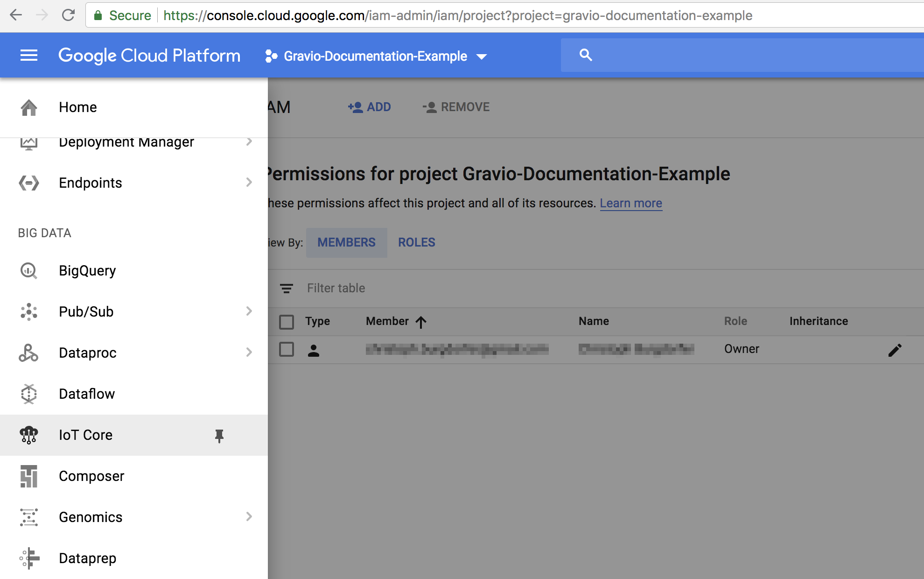This screenshot has width=924, height=579.
Task: Sort by Member ascending arrow
Action: tap(421, 322)
